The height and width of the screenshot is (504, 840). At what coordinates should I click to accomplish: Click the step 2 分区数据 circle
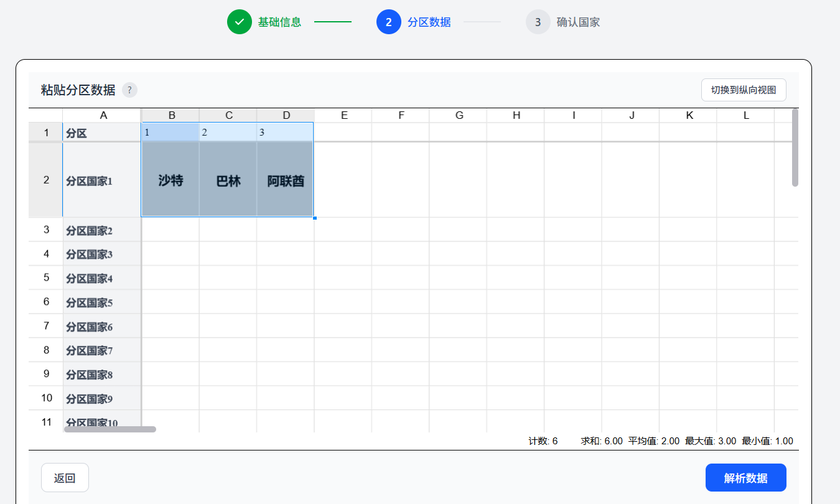pyautogui.click(x=389, y=22)
